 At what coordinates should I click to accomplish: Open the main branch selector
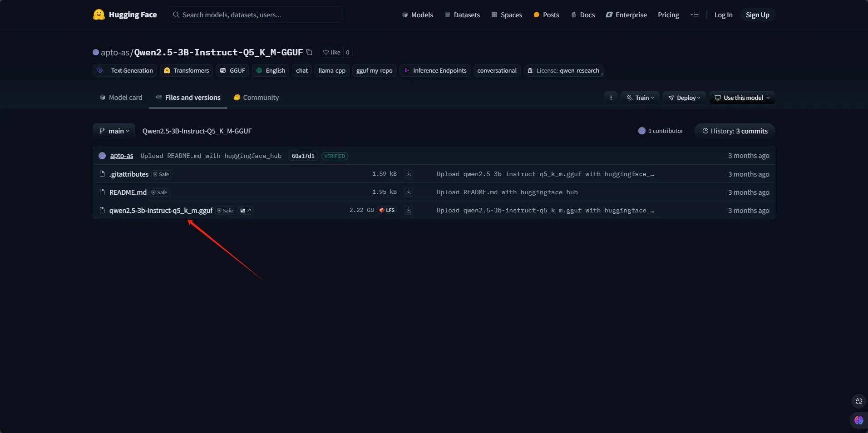point(114,131)
